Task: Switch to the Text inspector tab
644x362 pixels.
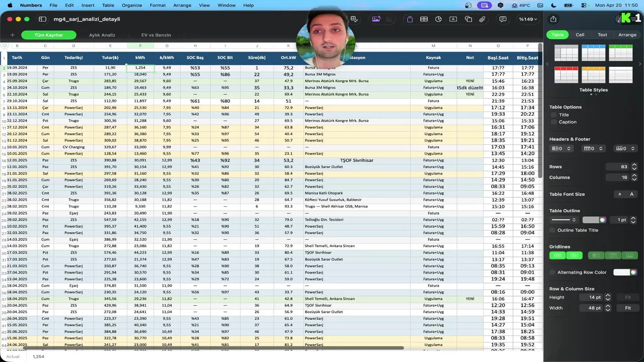Action: pyautogui.click(x=602, y=35)
